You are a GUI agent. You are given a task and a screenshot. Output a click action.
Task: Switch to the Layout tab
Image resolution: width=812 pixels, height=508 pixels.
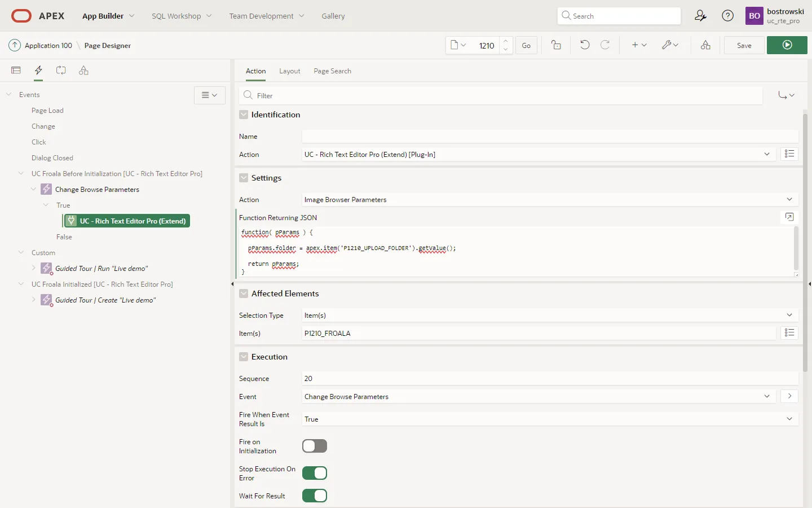[289, 71]
